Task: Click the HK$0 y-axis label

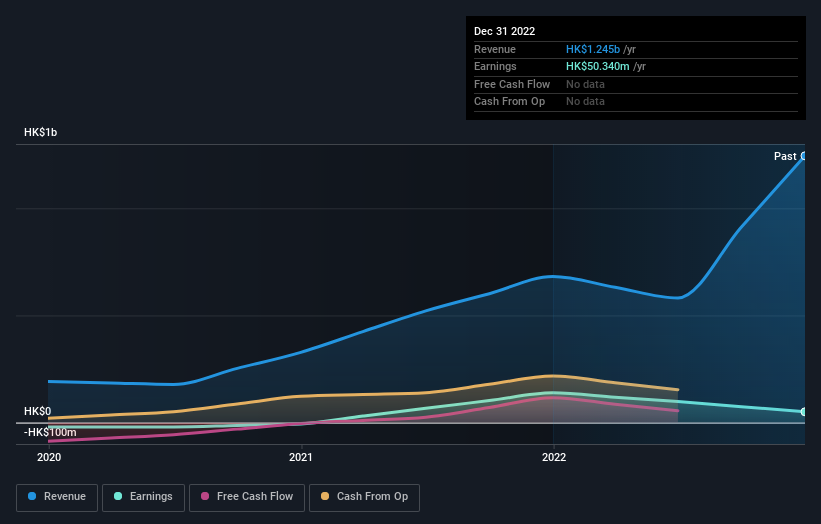Action: 37,411
